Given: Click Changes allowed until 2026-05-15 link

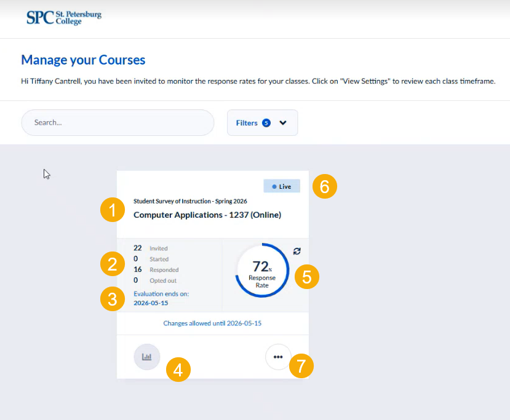Looking at the screenshot, I should coord(212,323).
